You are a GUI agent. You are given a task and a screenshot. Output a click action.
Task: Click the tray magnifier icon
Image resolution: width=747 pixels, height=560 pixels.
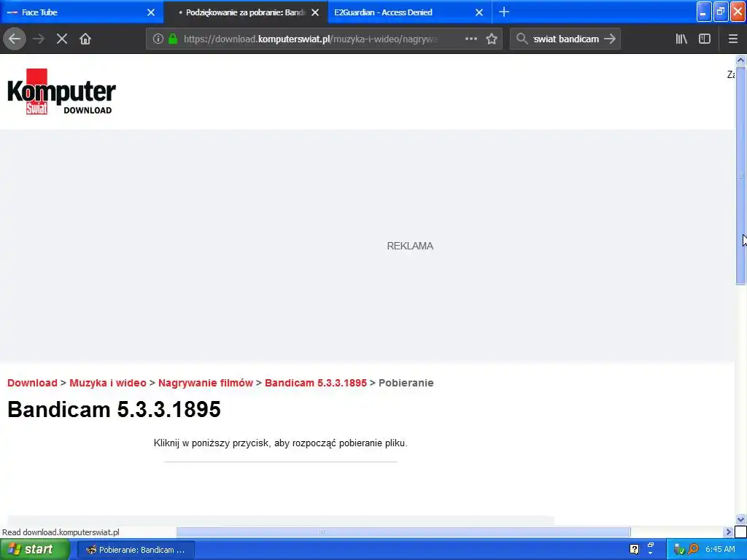coord(693,550)
